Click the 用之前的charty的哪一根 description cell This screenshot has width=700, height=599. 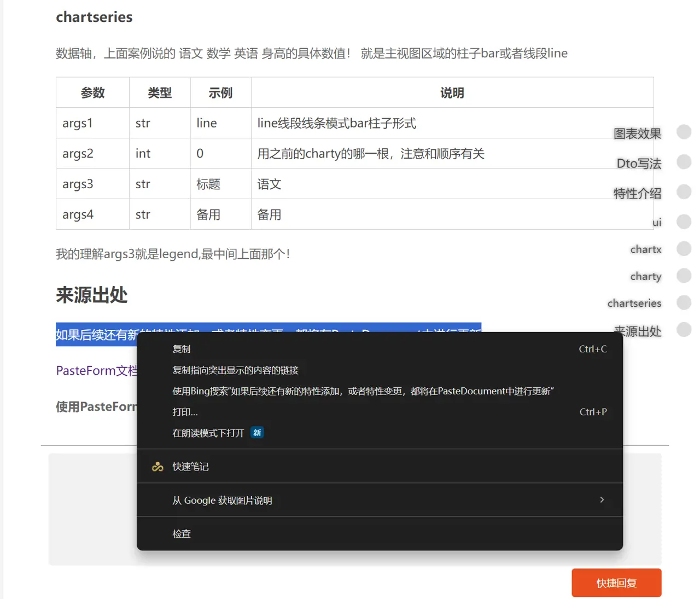[452, 153]
